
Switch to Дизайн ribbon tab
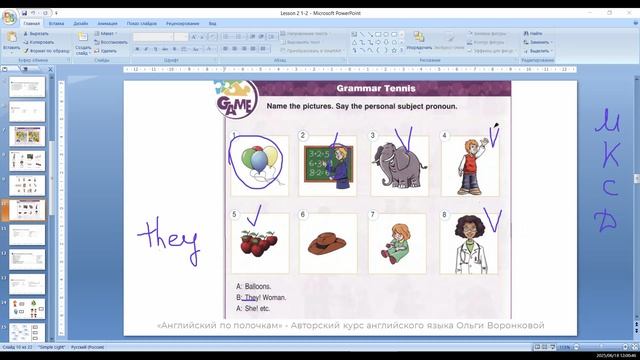coord(81,24)
